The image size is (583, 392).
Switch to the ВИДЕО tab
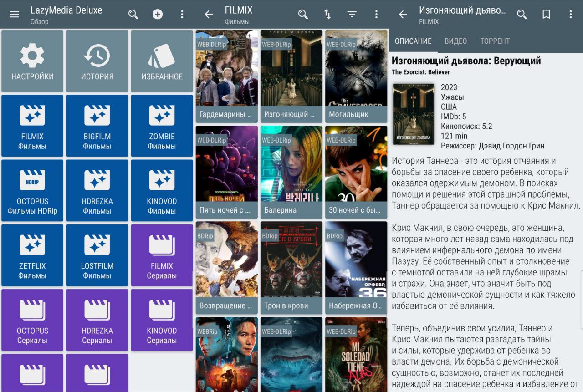click(x=456, y=41)
